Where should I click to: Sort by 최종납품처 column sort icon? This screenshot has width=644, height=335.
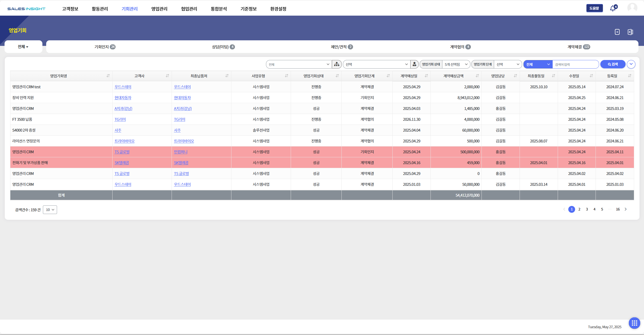[227, 76]
